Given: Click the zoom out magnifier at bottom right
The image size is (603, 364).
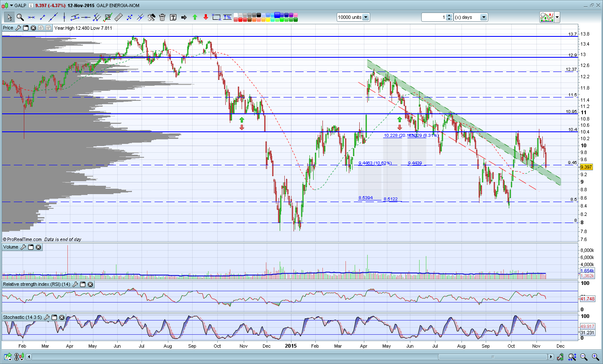Looking at the screenshot, I should point(584,357).
